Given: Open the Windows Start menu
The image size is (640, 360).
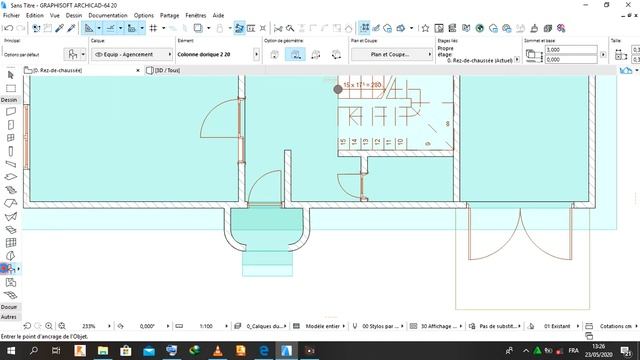Looking at the screenshot, I should coord(11,351).
